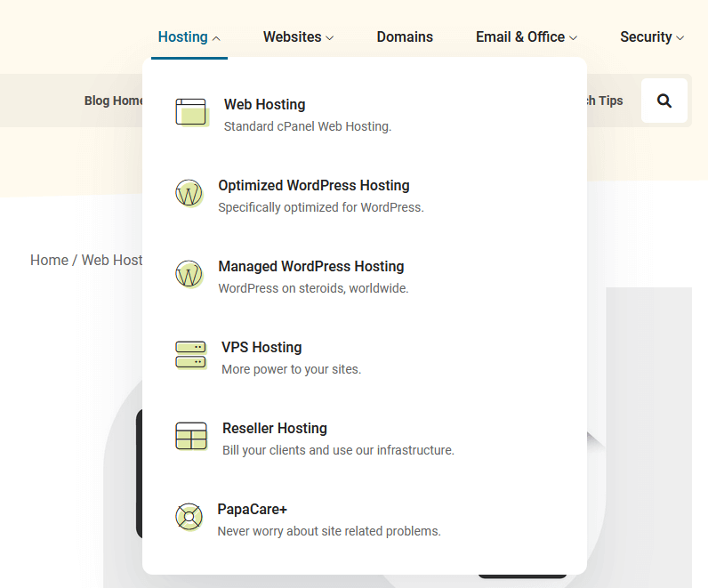Expand the Websites dropdown chevron
This screenshot has width=708, height=588.
tap(330, 38)
